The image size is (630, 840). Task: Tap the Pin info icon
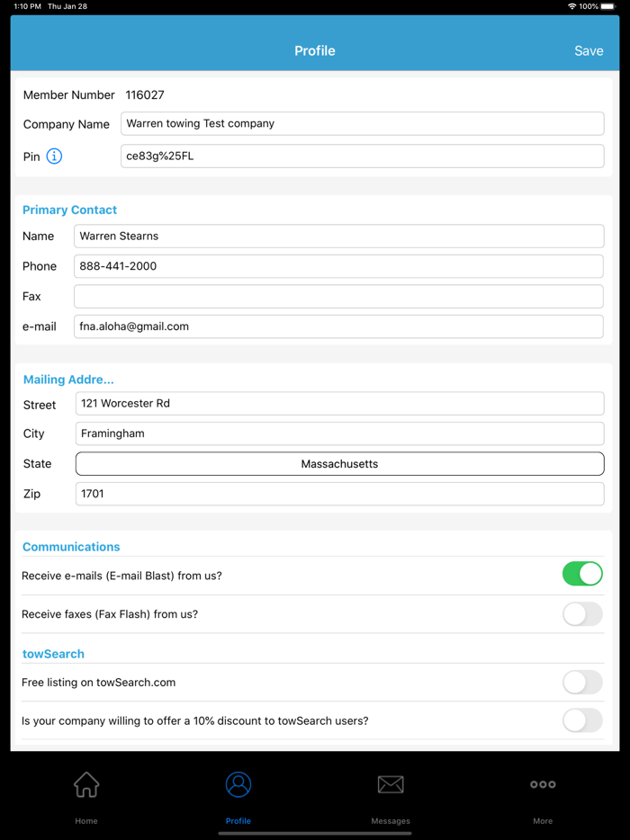[x=54, y=156]
